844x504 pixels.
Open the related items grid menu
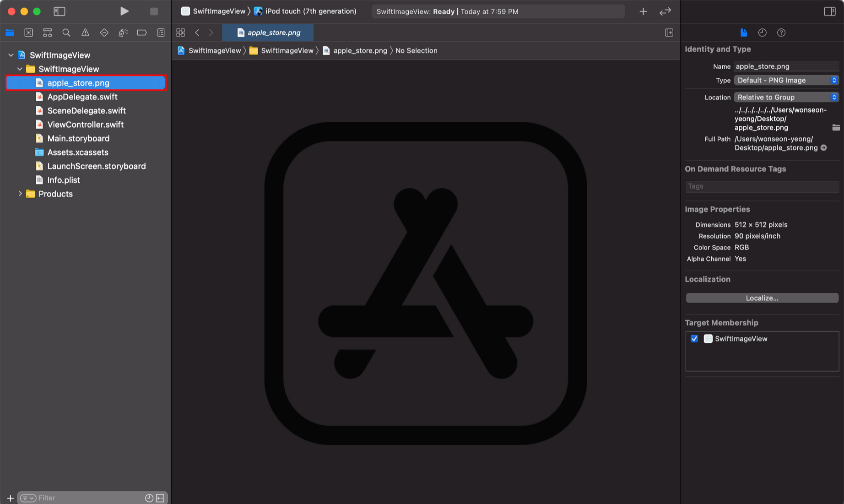coord(180,33)
